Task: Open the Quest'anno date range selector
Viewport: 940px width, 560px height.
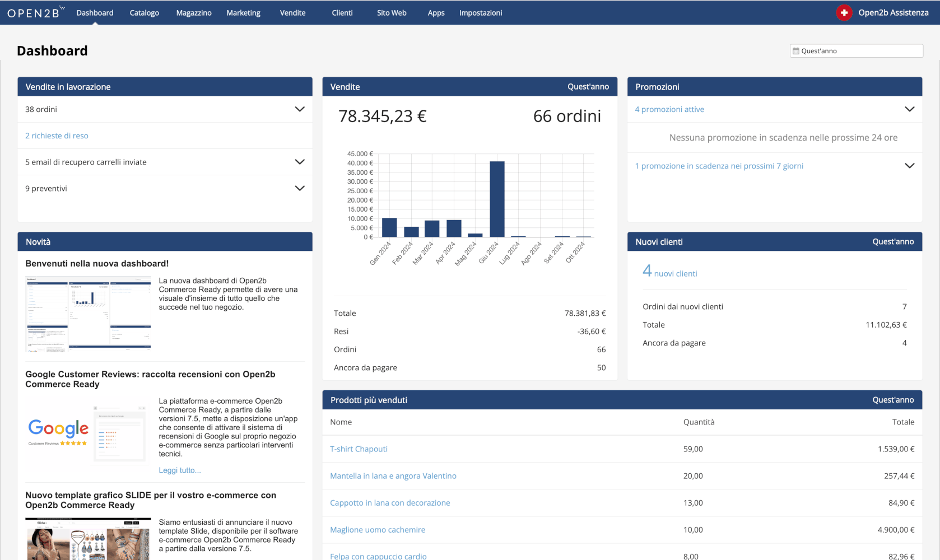Action: (x=857, y=51)
